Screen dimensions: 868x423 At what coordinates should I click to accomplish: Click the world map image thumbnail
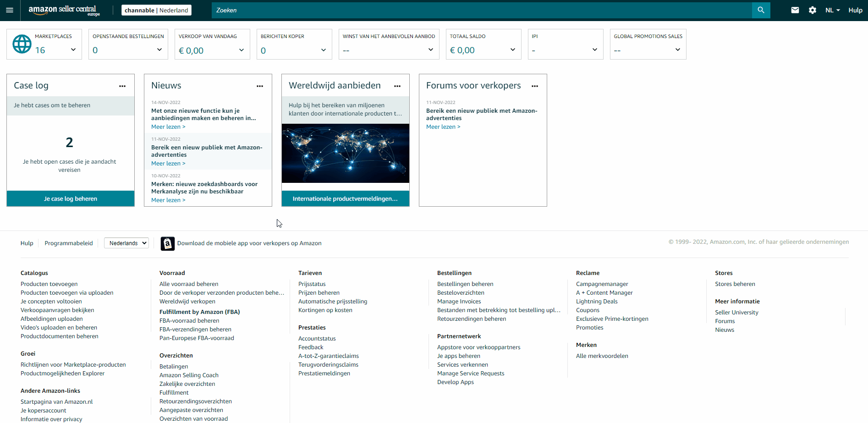[x=346, y=153]
